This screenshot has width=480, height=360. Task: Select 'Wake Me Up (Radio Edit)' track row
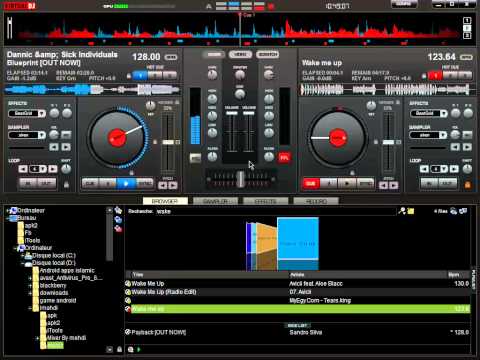tap(297, 292)
